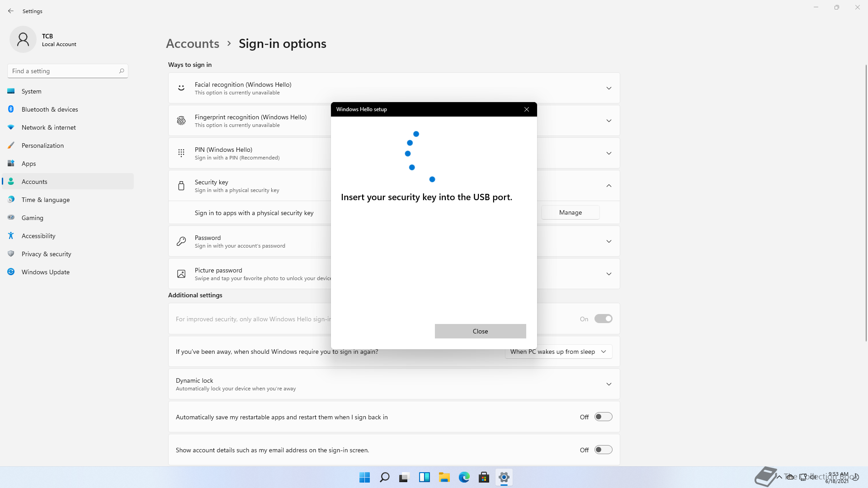868x488 pixels.
Task: Click the Privacy & security shield icon
Action: click(x=11, y=254)
